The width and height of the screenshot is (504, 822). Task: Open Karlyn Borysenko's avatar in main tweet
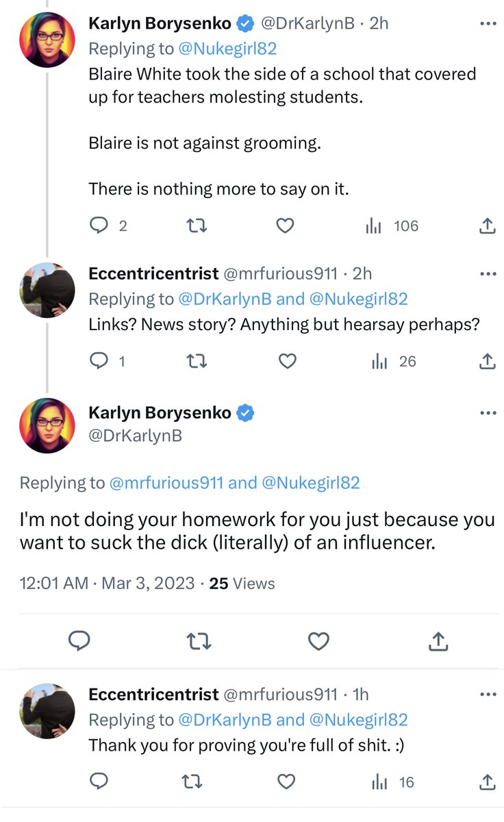click(47, 425)
